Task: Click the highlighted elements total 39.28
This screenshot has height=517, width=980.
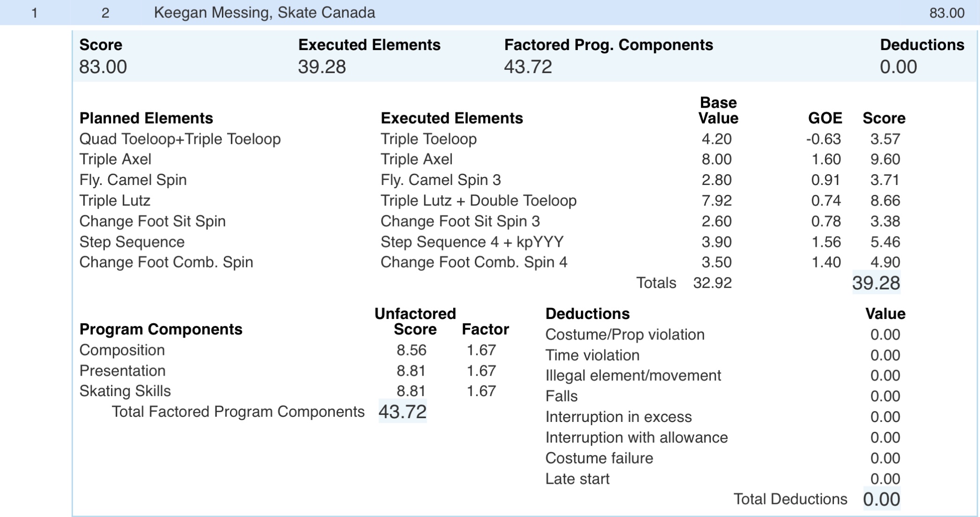Action: (x=876, y=283)
